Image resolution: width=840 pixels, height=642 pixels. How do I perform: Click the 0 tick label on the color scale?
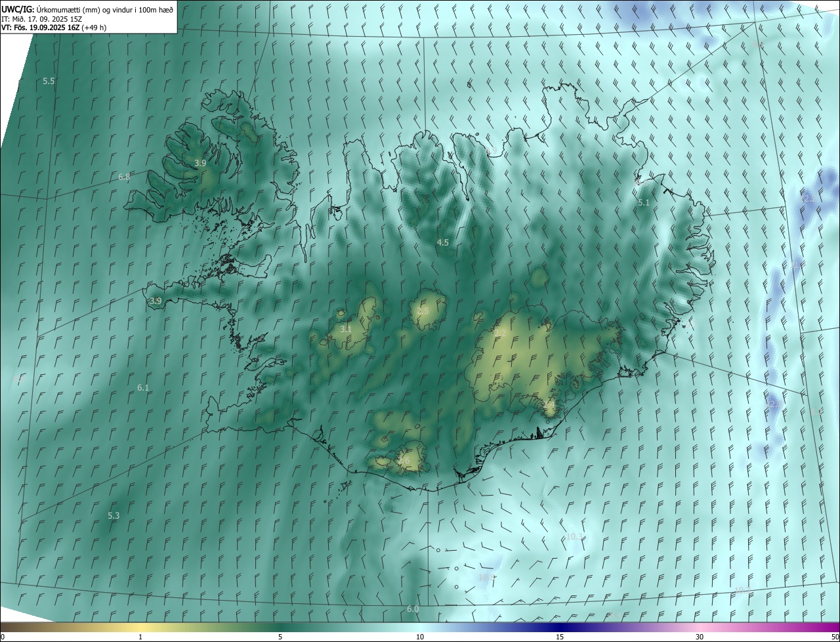3,637
